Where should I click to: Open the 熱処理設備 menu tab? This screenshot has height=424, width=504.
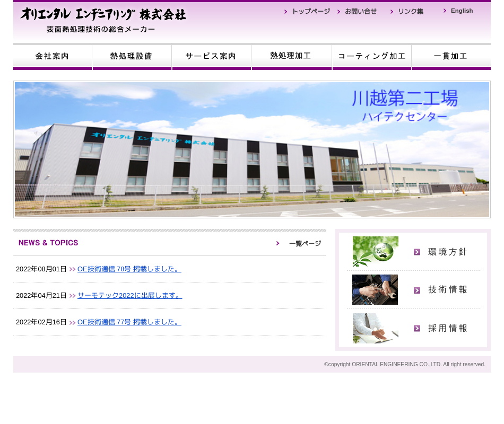point(132,56)
